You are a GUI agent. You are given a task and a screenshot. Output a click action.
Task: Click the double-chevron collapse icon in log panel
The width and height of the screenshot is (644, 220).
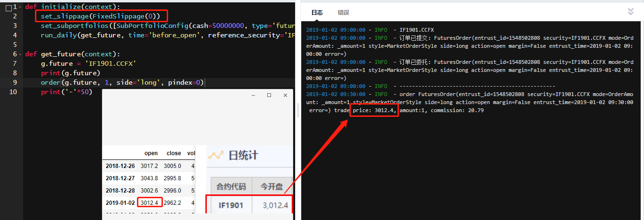point(631,11)
